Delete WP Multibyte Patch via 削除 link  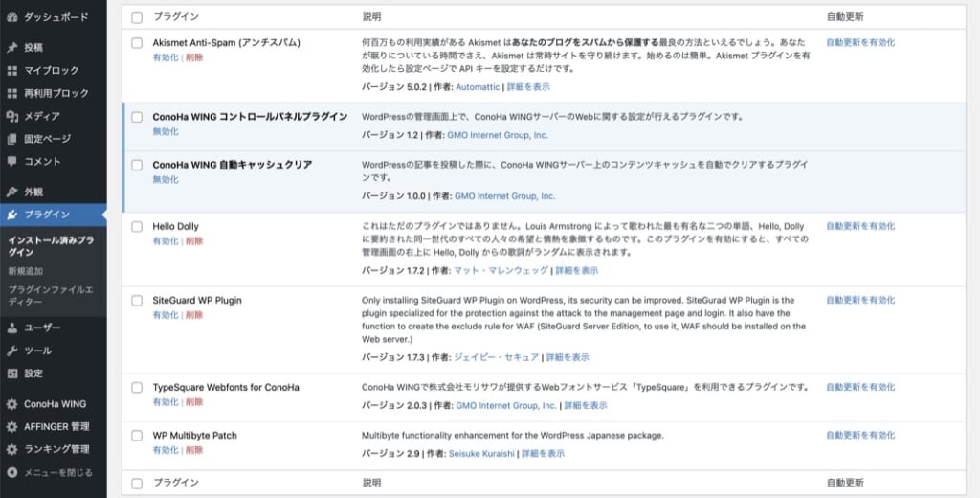(x=194, y=450)
